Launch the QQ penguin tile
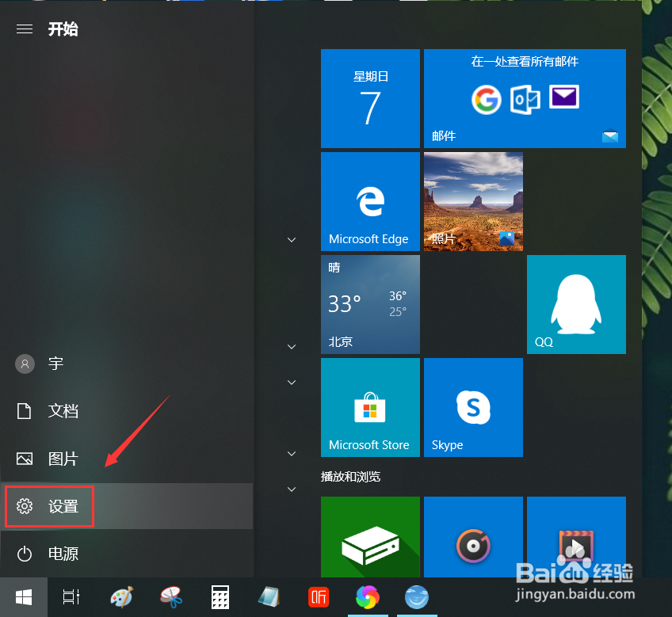 point(576,305)
